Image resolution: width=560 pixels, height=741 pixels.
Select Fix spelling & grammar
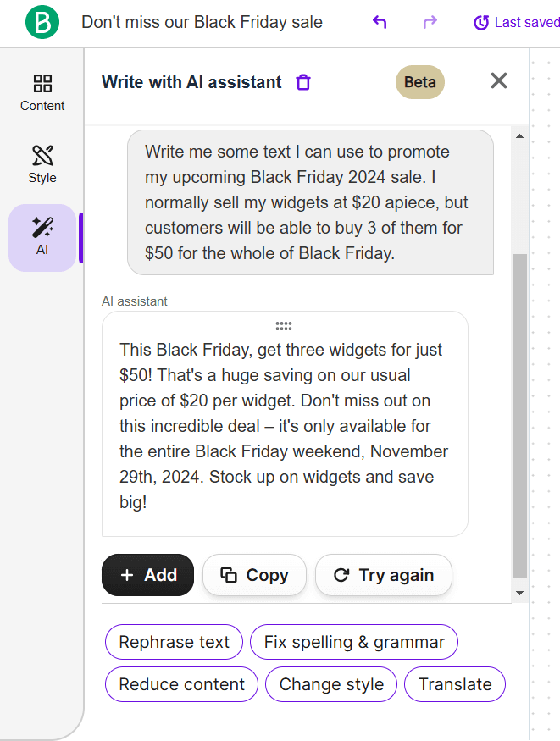354,642
